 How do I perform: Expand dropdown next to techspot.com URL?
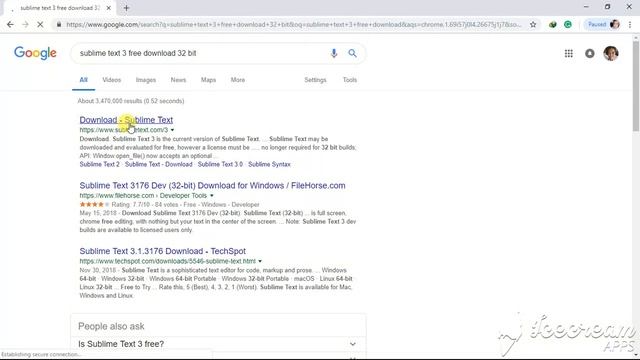coord(260,261)
